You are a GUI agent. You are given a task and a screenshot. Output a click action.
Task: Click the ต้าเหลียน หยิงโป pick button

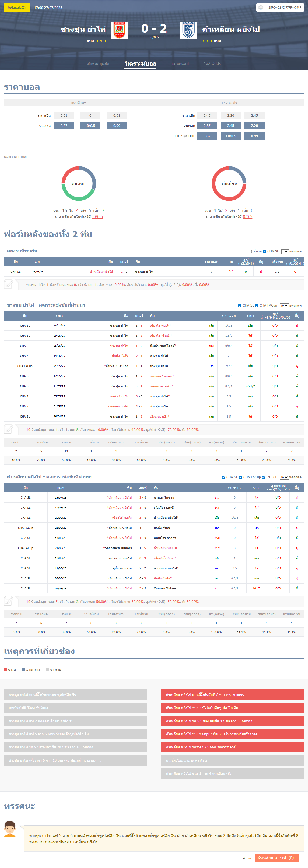[x=276, y=858]
